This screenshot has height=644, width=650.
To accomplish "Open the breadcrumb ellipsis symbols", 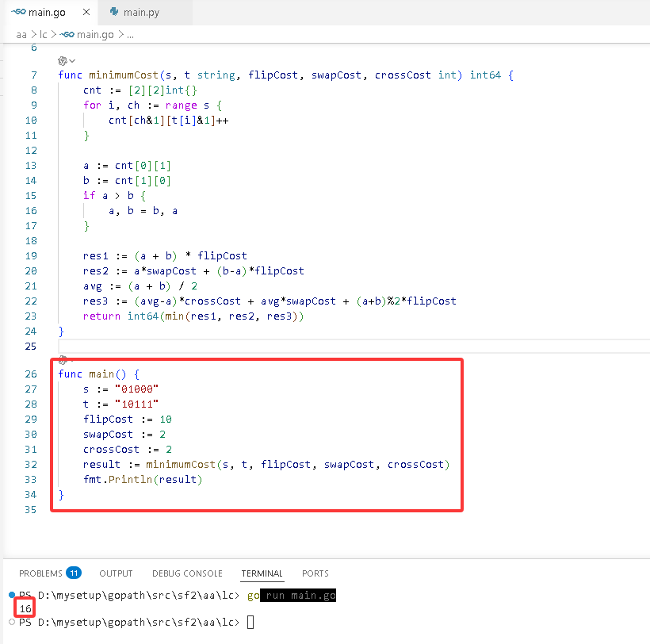I will [x=130, y=35].
